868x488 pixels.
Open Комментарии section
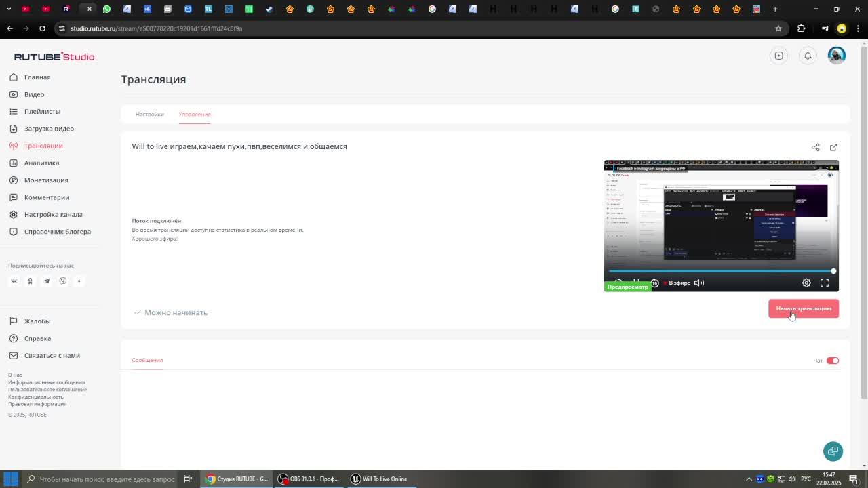tap(40, 197)
